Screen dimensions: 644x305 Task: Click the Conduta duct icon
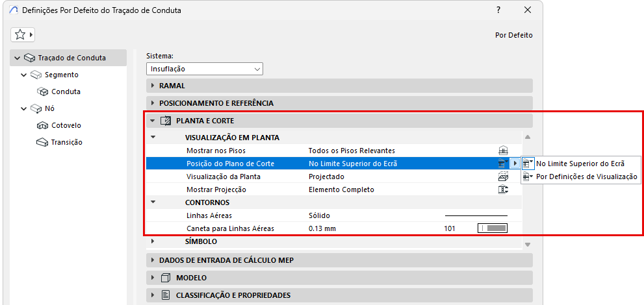43,92
